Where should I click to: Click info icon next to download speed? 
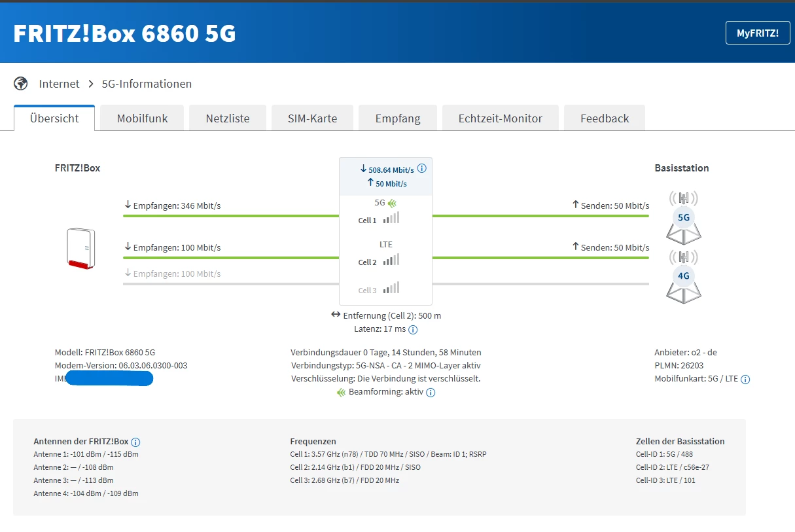tap(422, 168)
